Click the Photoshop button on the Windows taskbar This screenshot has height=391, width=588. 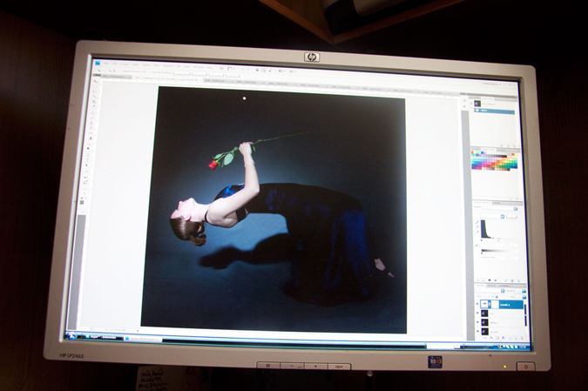(x=143, y=340)
